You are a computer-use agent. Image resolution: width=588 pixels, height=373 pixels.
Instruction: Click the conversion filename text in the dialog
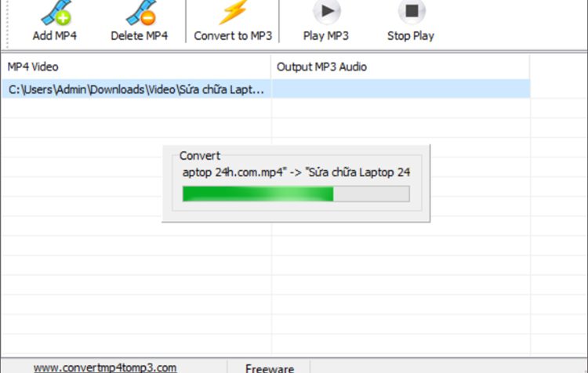click(296, 172)
